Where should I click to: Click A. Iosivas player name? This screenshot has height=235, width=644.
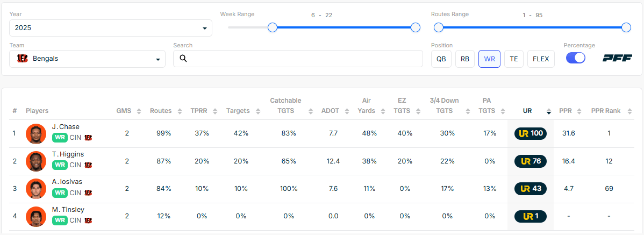point(67,182)
